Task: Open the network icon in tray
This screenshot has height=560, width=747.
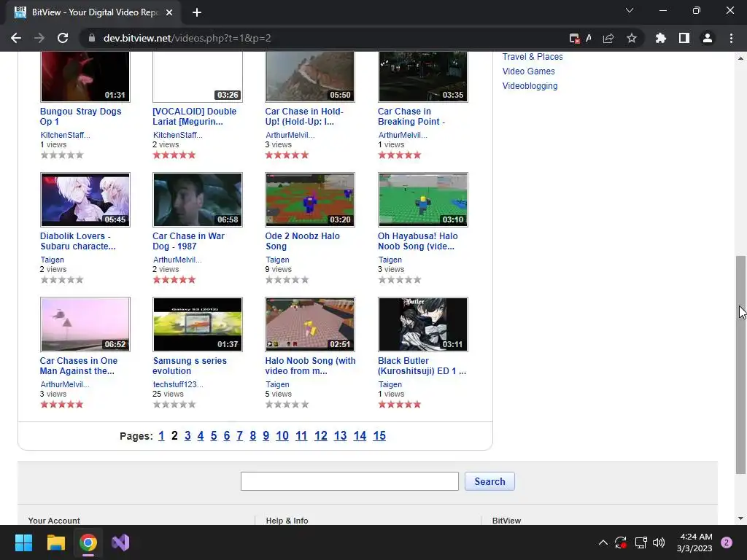Action: tap(640, 542)
